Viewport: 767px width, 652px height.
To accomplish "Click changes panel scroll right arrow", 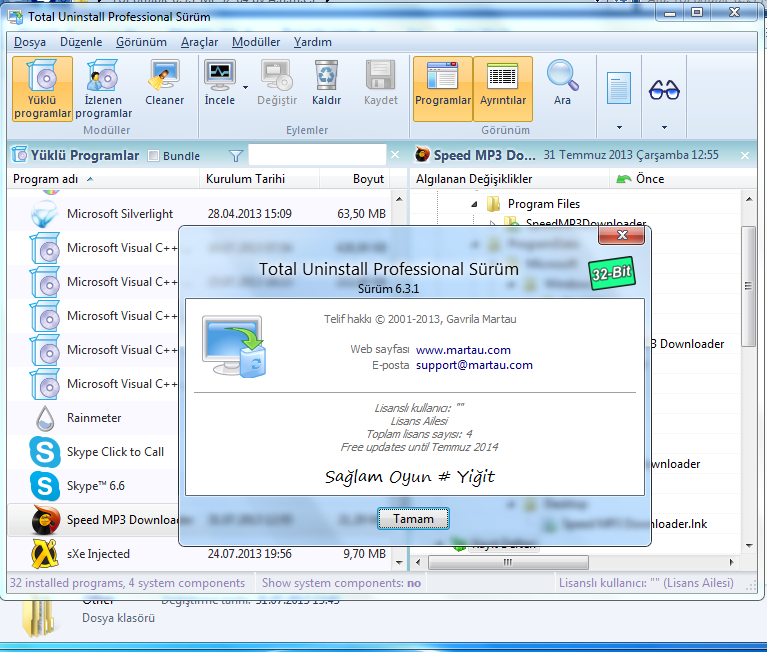I will pyautogui.click(x=731, y=562).
